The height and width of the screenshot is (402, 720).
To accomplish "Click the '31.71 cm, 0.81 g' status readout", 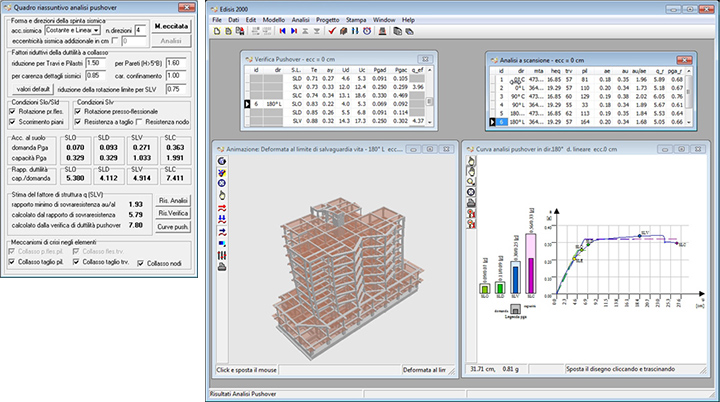I will tap(496, 369).
